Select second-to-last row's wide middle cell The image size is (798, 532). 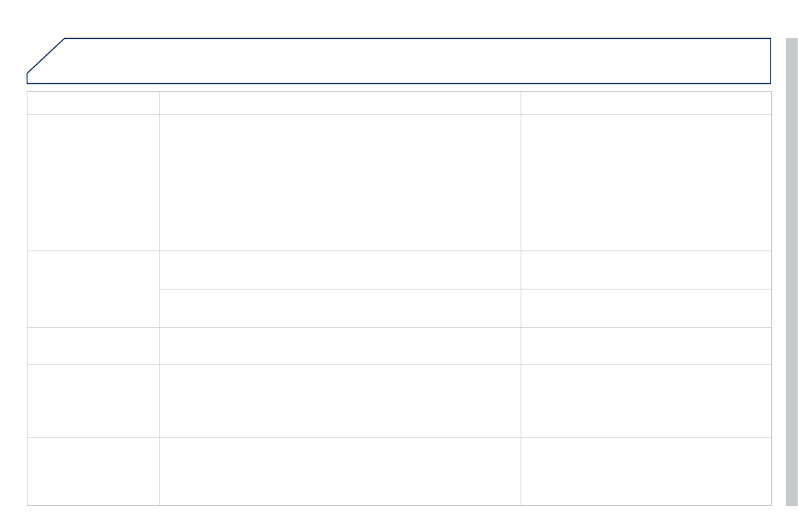[x=340, y=401]
